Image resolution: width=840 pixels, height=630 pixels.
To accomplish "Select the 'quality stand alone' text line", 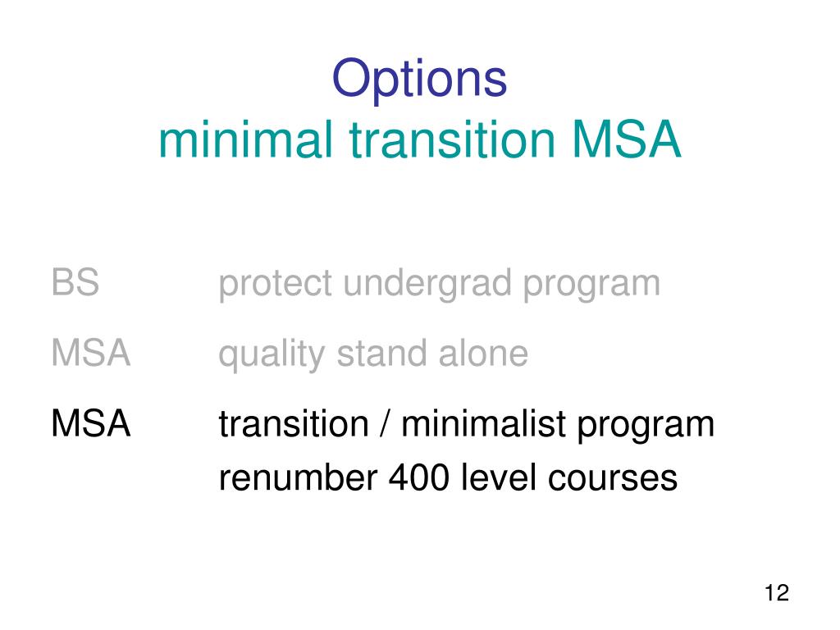I will pyautogui.click(x=373, y=355).
